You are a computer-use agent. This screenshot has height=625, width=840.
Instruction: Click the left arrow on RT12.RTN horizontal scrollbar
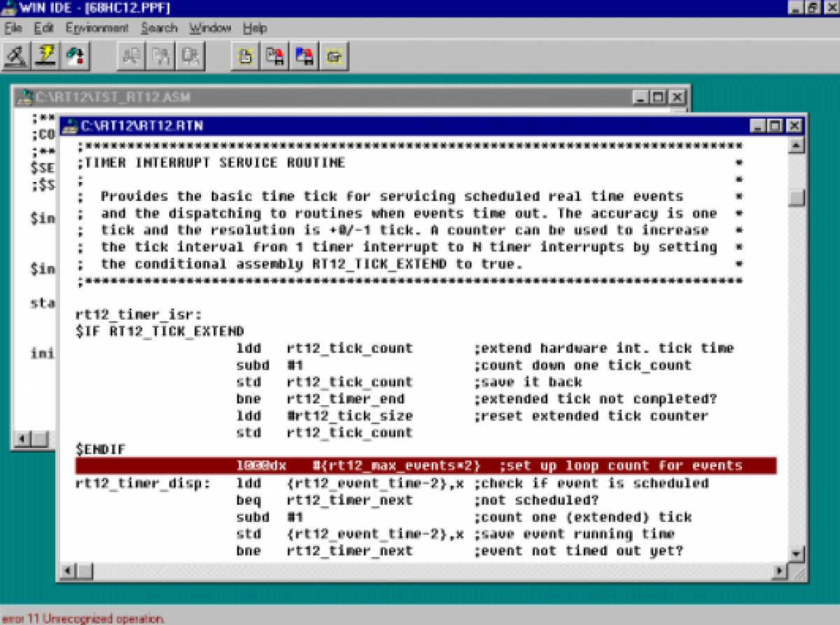coord(67,571)
